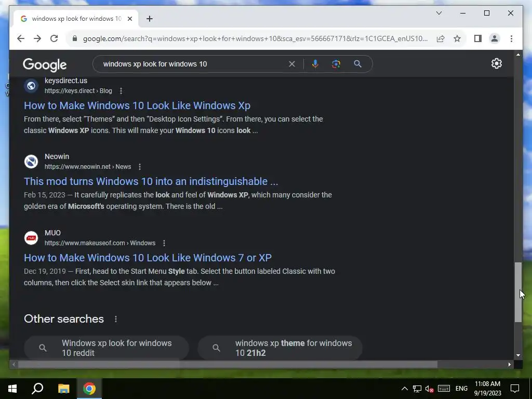Open more options for the MUO result
Image resolution: width=532 pixels, height=399 pixels.
click(164, 243)
